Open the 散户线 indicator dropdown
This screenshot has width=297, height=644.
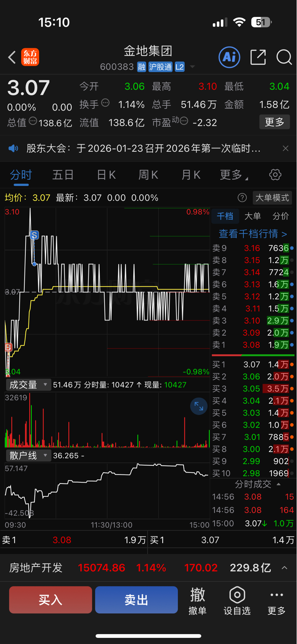28,456
